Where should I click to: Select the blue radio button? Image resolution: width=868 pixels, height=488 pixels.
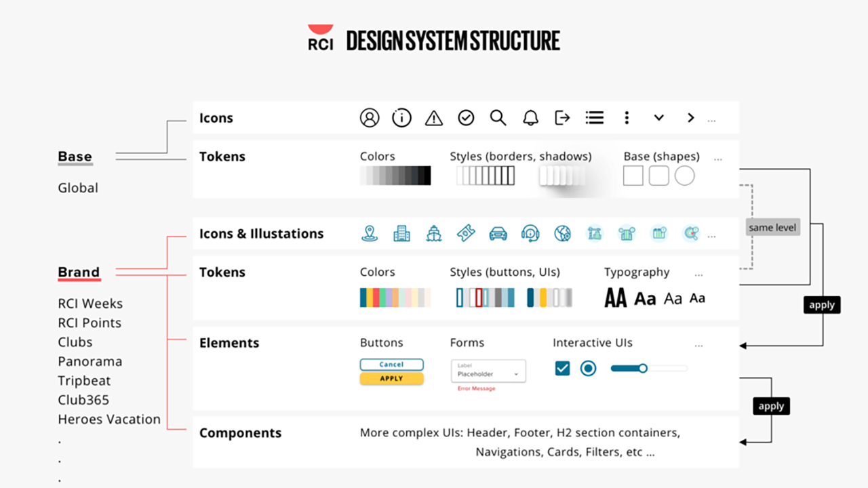(588, 368)
